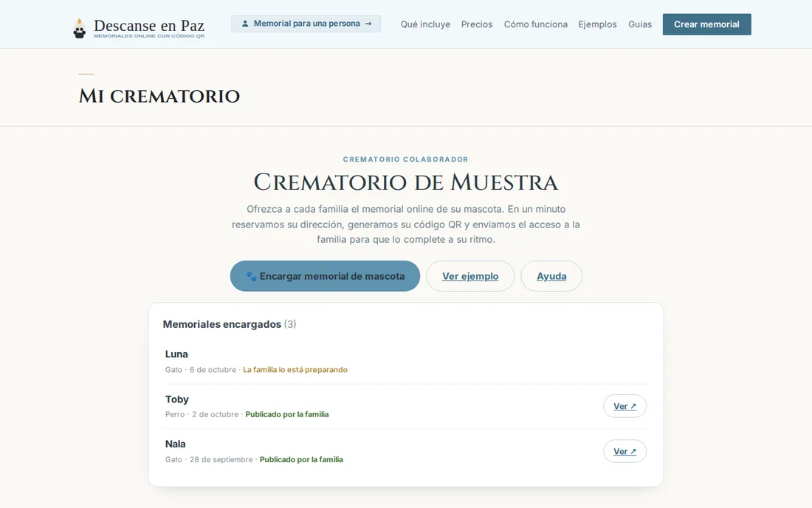Click Encargar memorial de mascota button

326,276
